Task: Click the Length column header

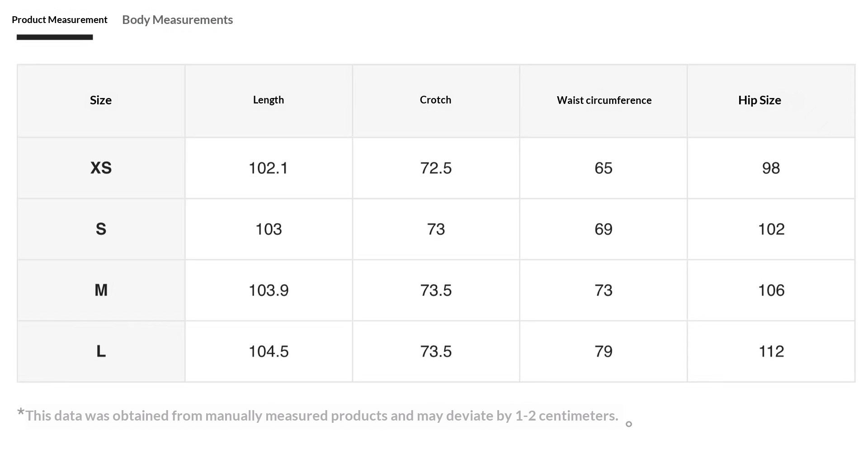Action: point(269,100)
